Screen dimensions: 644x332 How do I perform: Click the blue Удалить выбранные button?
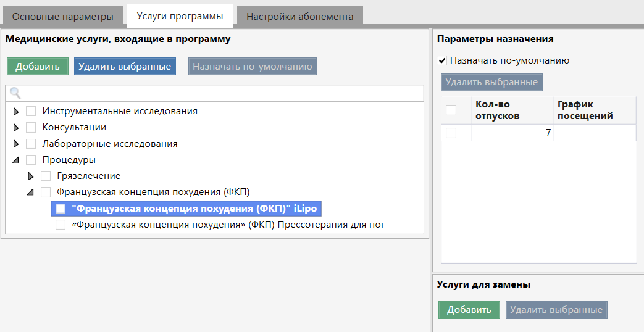pyautogui.click(x=125, y=67)
